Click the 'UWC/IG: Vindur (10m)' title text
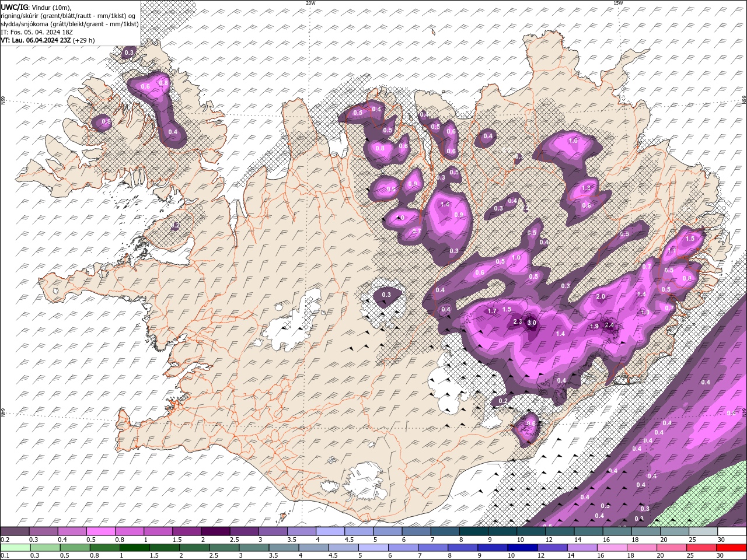747x560 pixels. (x=36, y=7)
